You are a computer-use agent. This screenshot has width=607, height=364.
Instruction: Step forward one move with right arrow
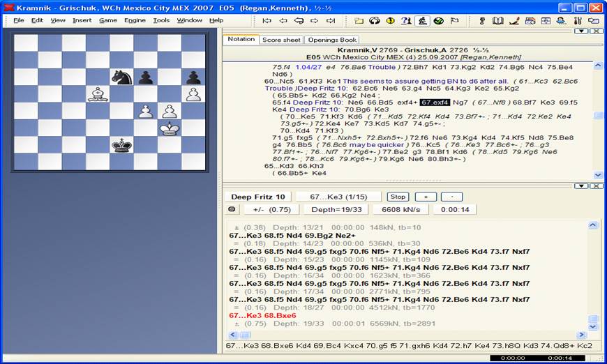click(315, 21)
